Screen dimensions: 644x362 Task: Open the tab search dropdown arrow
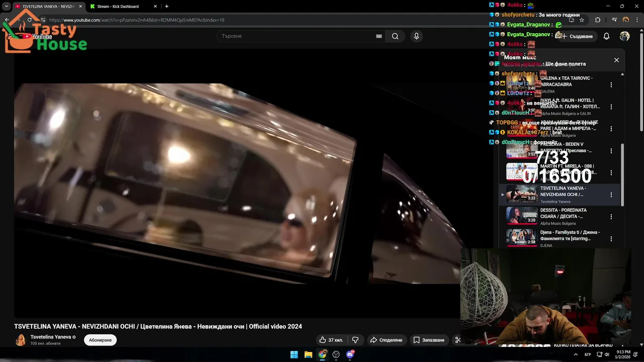[7, 7]
